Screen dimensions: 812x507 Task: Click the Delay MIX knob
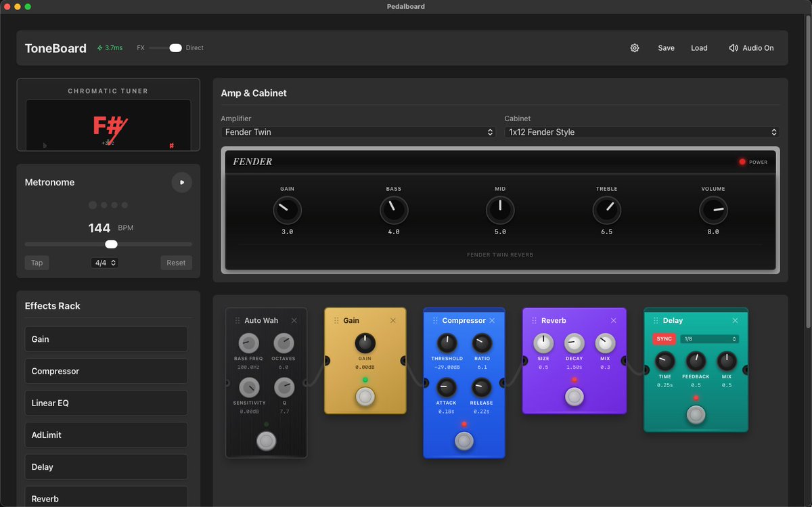tap(727, 361)
